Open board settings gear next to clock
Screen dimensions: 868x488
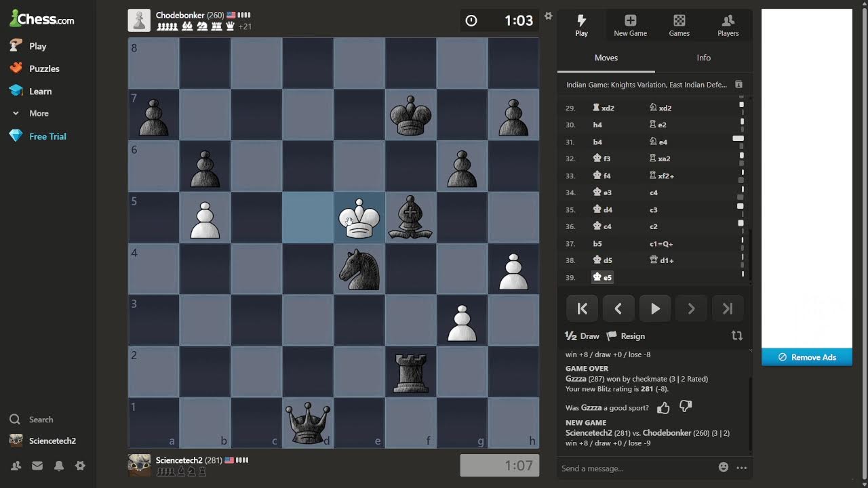(548, 16)
